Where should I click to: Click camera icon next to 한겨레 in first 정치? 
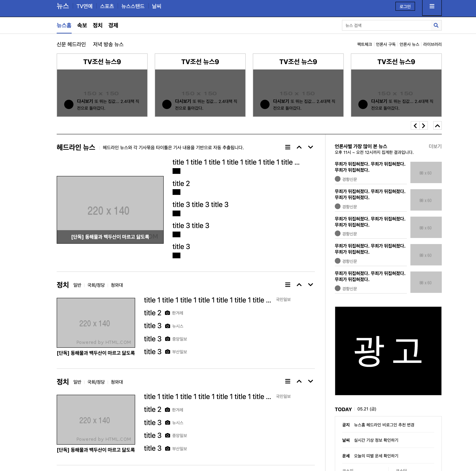point(167,313)
